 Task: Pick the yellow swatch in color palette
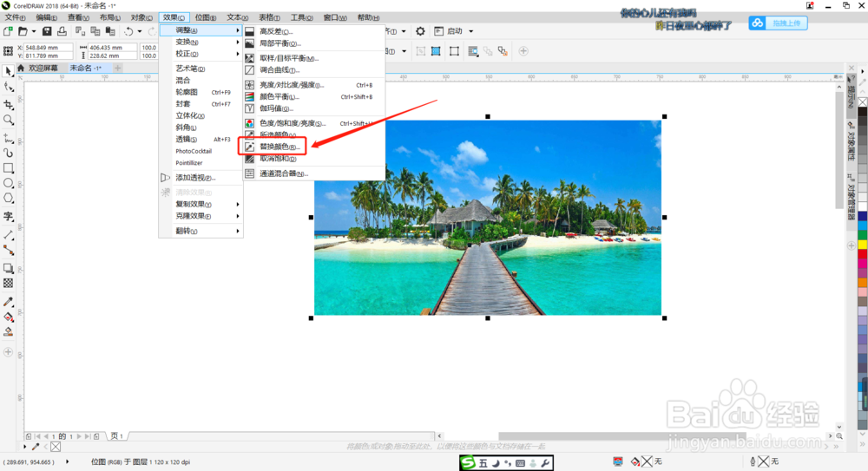pyautogui.click(x=863, y=245)
